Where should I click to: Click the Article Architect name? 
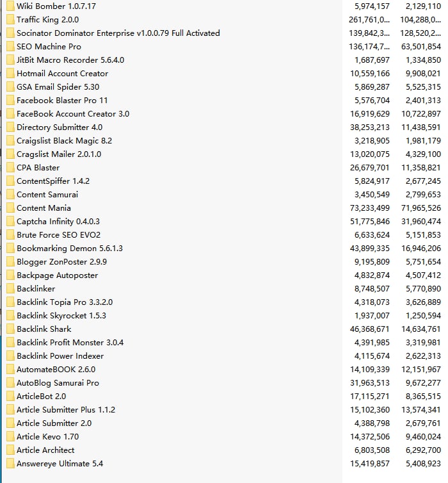pos(45,450)
